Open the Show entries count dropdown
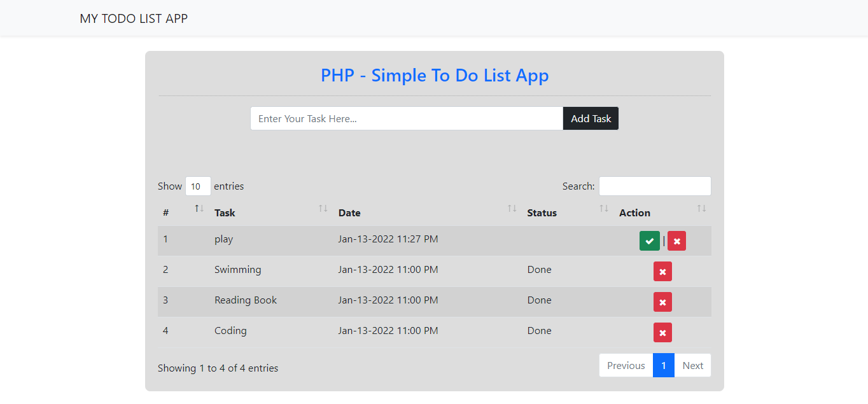 point(198,186)
